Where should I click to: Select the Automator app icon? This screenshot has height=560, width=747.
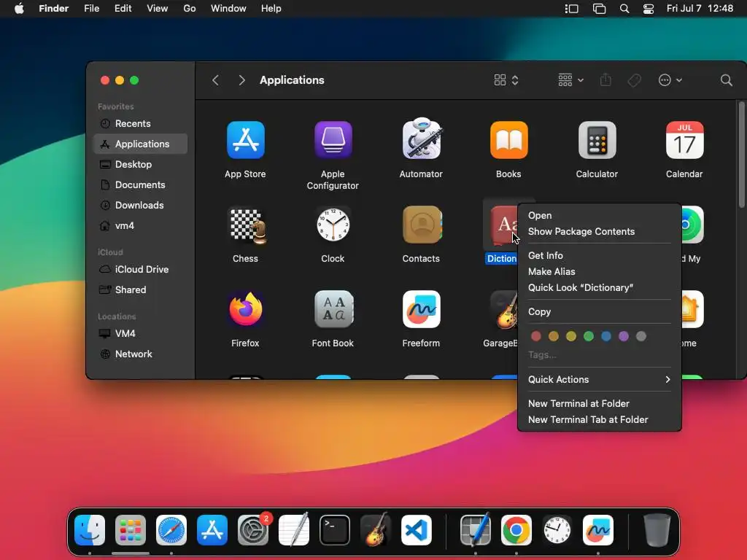[x=421, y=139]
